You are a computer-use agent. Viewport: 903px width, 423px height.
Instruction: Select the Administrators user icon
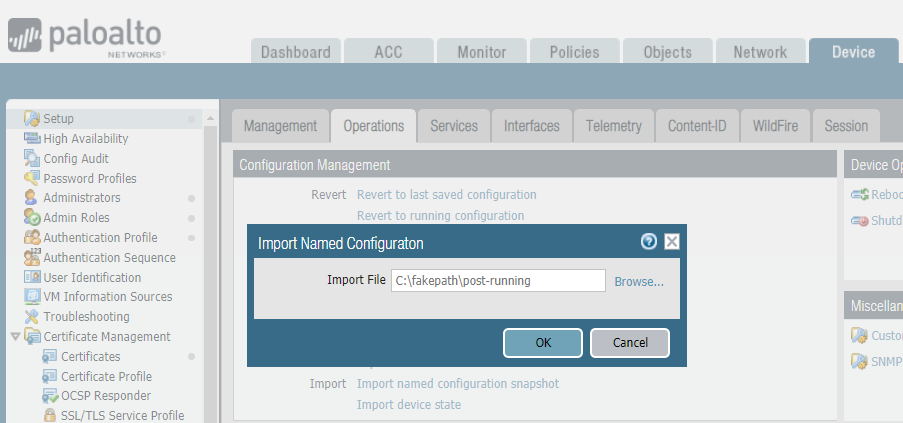pos(32,198)
